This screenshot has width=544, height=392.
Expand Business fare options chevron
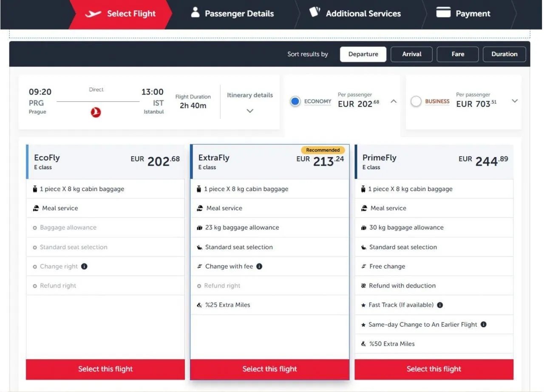pos(515,101)
